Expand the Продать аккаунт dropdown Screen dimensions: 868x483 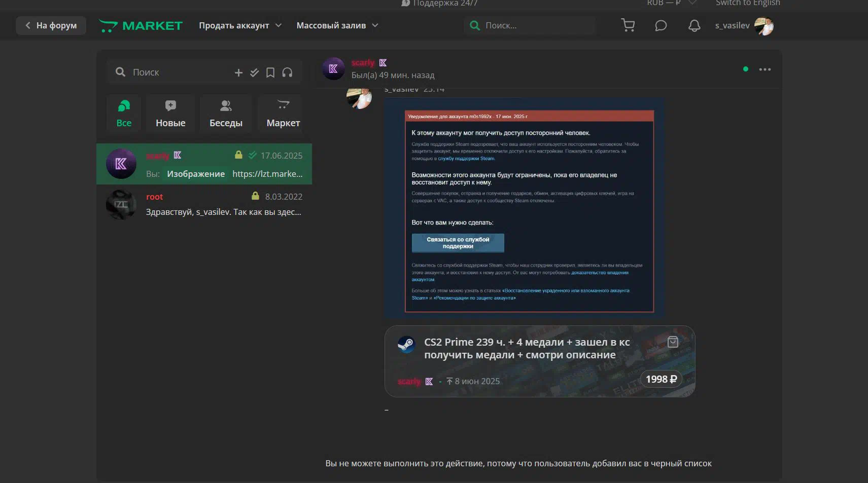[240, 25]
